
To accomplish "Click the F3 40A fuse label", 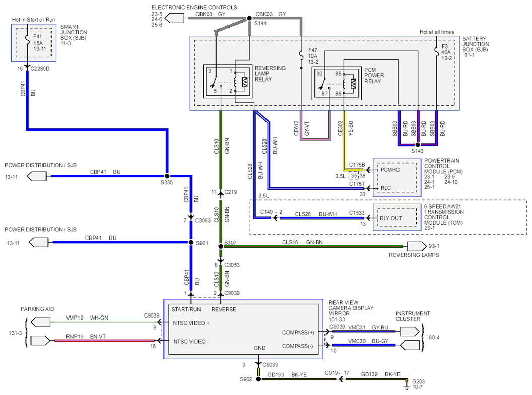I will click(x=446, y=52).
